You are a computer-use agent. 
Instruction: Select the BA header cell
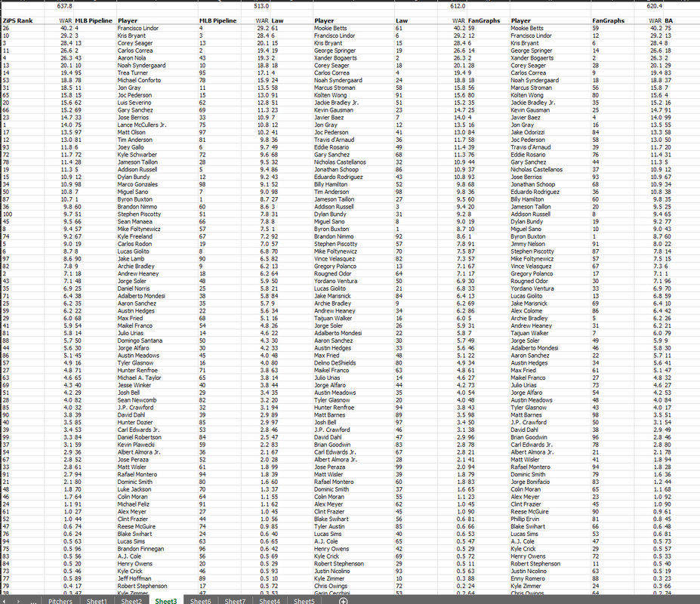click(x=682, y=20)
